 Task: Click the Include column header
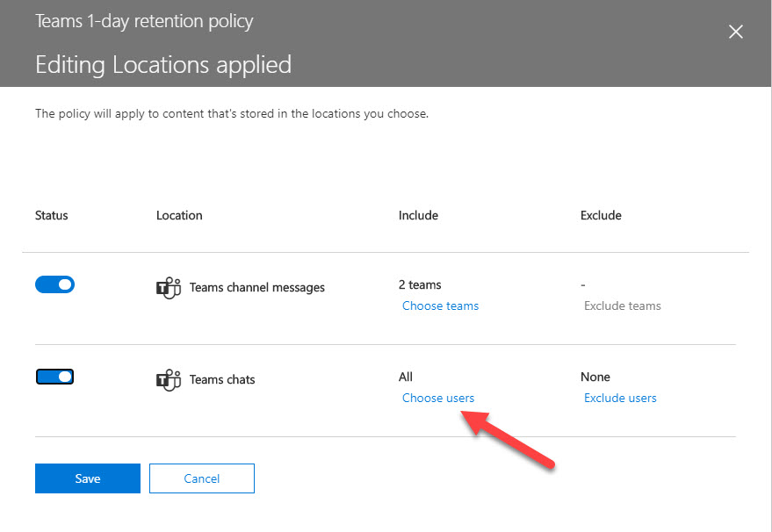click(418, 215)
